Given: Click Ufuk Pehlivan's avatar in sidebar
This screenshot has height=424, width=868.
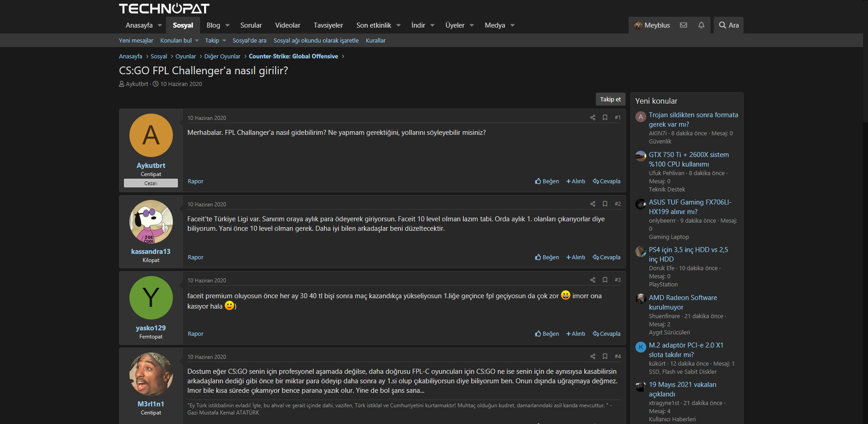Looking at the screenshot, I should (x=640, y=157).
